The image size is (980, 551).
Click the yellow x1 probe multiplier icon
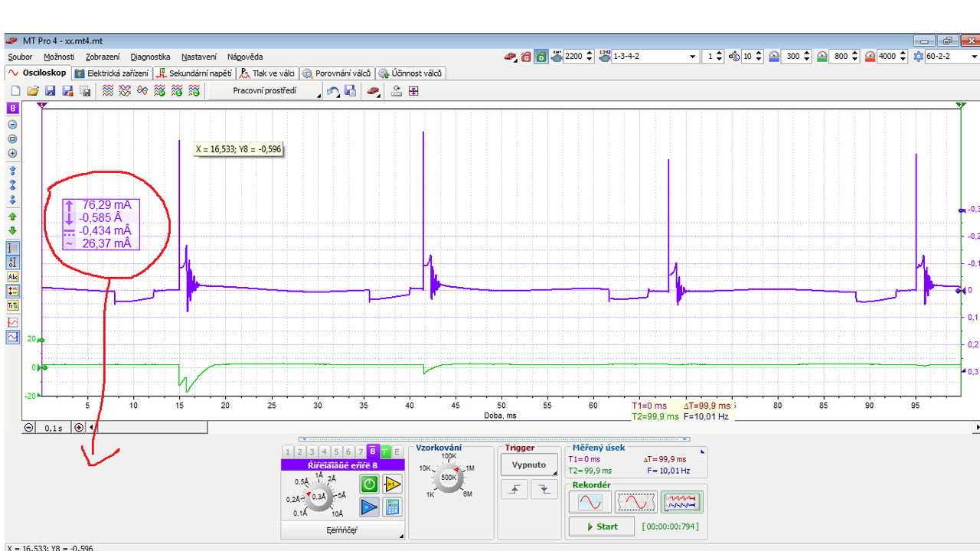392,484
